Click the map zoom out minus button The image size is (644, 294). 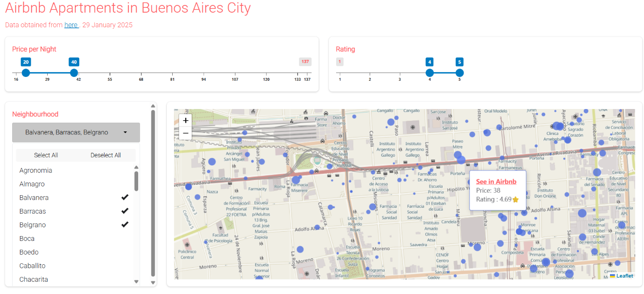click(x=185, y=133)
